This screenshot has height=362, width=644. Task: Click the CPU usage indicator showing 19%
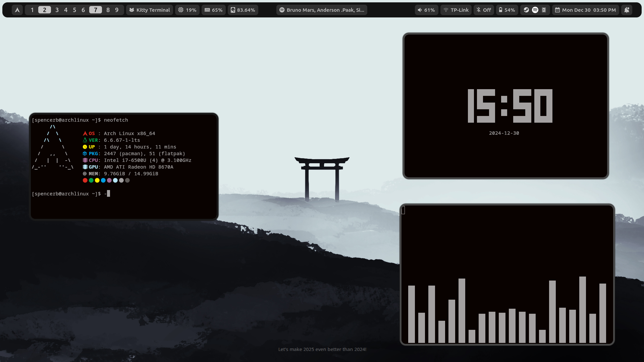click(x=187, y=10)
